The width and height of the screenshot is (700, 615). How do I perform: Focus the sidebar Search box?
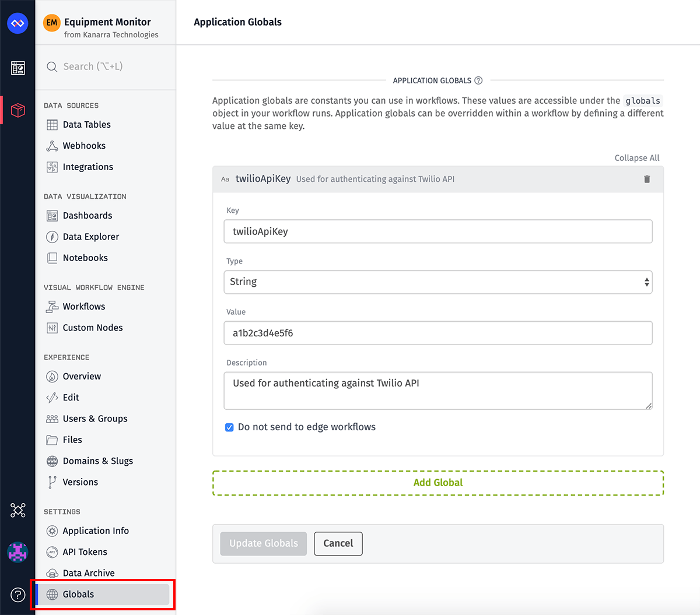pyautogui.click(x=106, y=66)
